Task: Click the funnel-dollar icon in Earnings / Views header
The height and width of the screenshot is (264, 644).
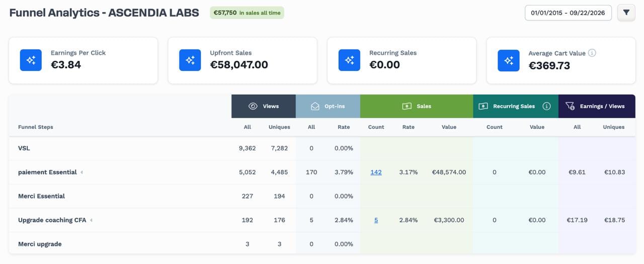Action: (x=570, y=106)
